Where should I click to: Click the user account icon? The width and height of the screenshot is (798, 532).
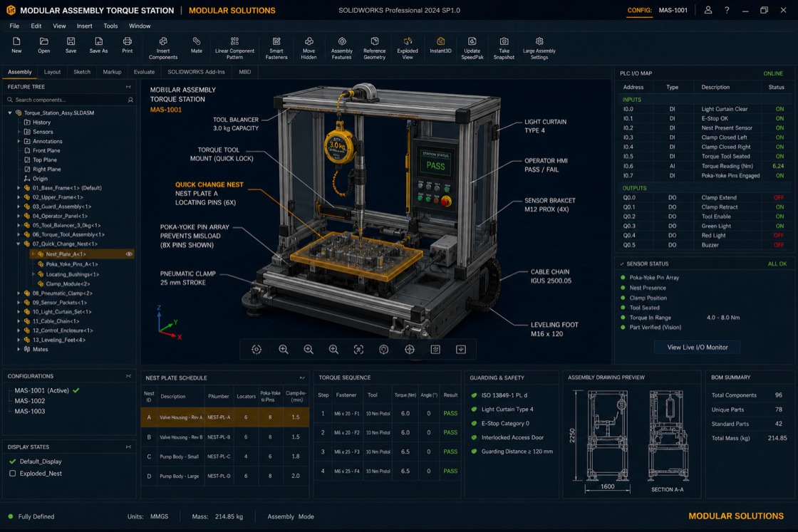coord(708,10)
